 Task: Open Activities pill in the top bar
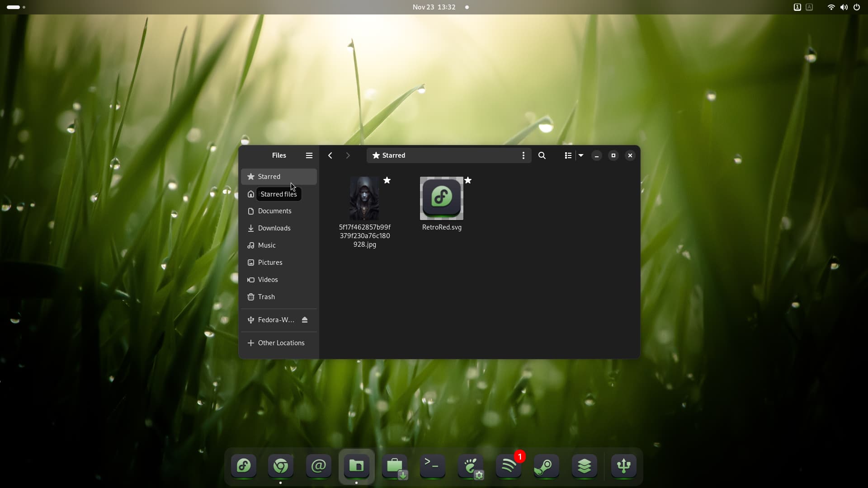(x=16, y=7)
